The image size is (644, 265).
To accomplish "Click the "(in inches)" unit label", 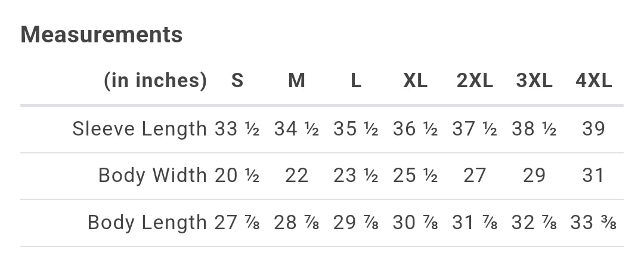I will tap(155, 81).
